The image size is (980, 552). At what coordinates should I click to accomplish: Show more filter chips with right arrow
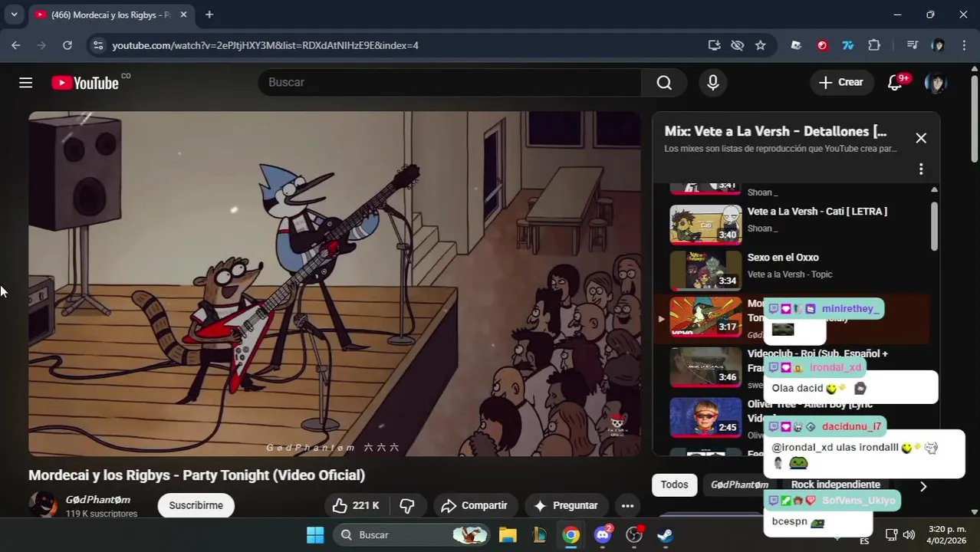(x=923, y=486)
